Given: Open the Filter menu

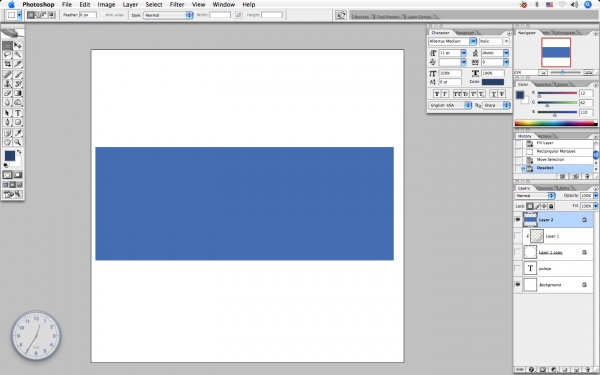Looking at the screenshot, I should (x=177, y=5).
